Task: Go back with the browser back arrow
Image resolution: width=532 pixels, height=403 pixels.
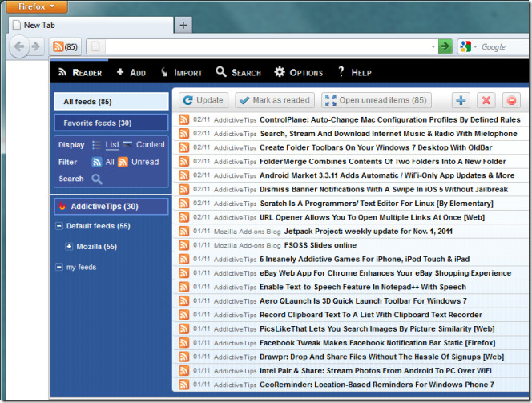Action: click(x=19, y=46)
